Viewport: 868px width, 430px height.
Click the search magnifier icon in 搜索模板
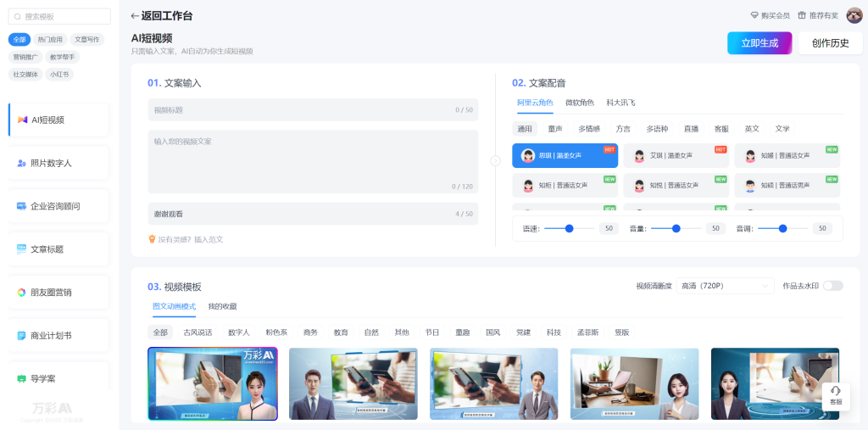pyautogui.click(x=18, y=17)
